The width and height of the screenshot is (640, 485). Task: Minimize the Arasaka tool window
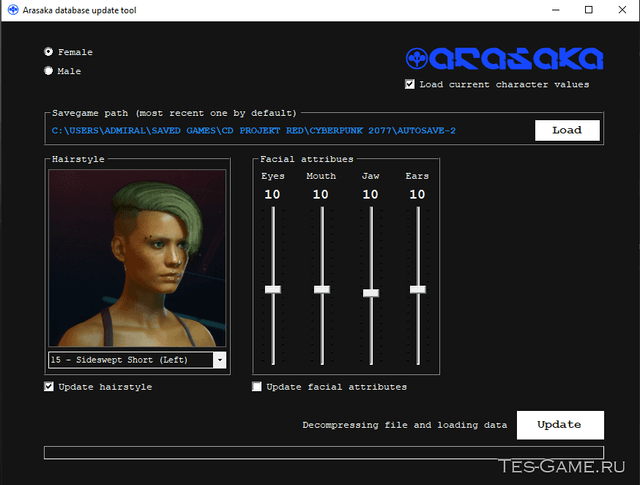(x=556, y=10)
